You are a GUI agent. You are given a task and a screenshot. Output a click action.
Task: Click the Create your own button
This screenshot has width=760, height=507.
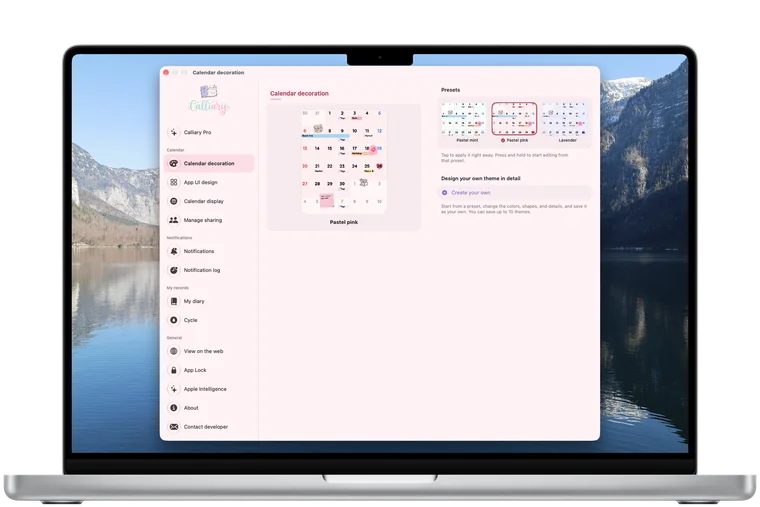(514, 192)
